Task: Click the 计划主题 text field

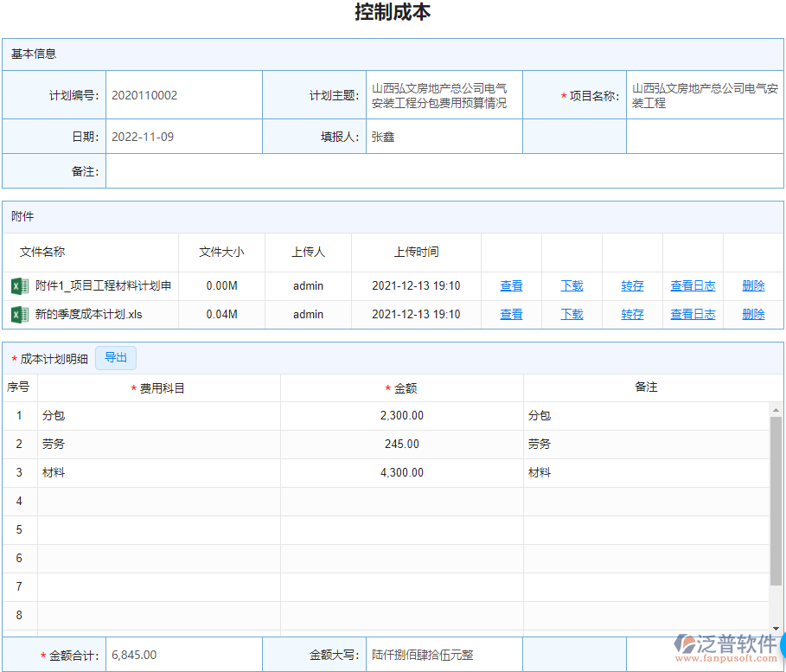Action: [x=444, y=94]
